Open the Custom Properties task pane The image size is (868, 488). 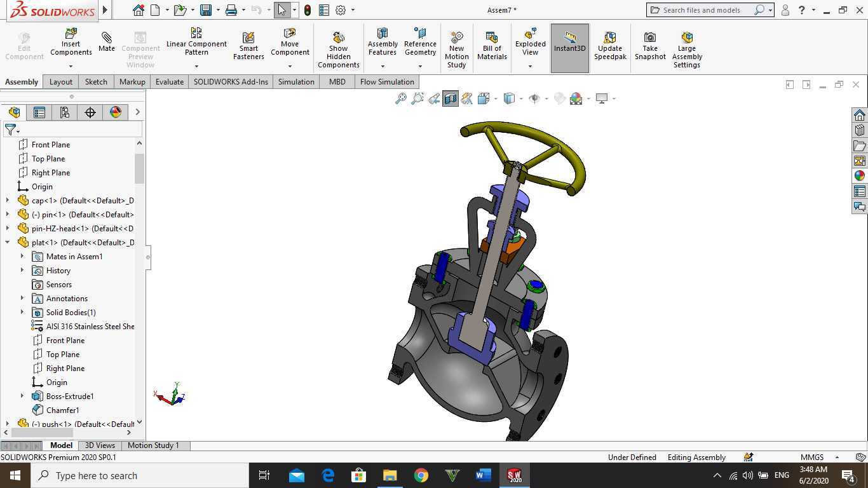coord(860,191)
